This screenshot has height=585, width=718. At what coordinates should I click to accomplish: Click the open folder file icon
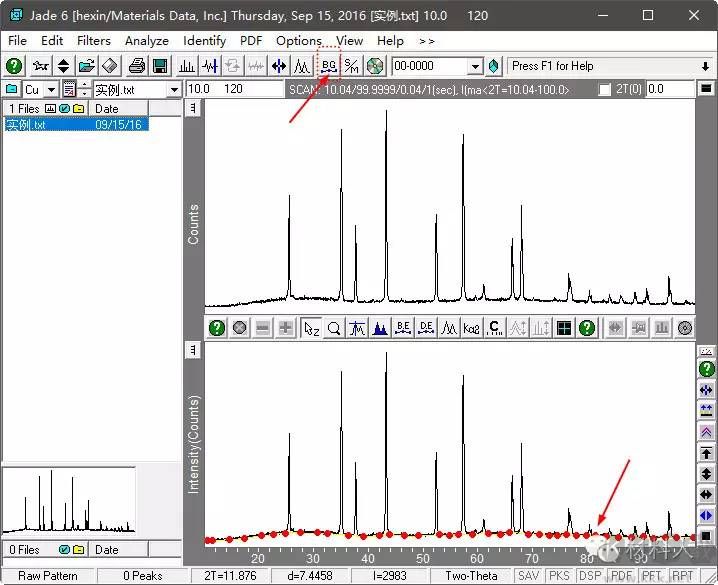click(x=87, y=66)
